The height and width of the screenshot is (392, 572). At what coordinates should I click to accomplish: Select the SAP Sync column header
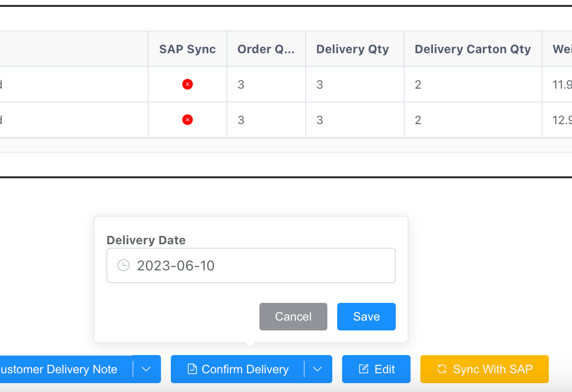click(x=188, y=49)
